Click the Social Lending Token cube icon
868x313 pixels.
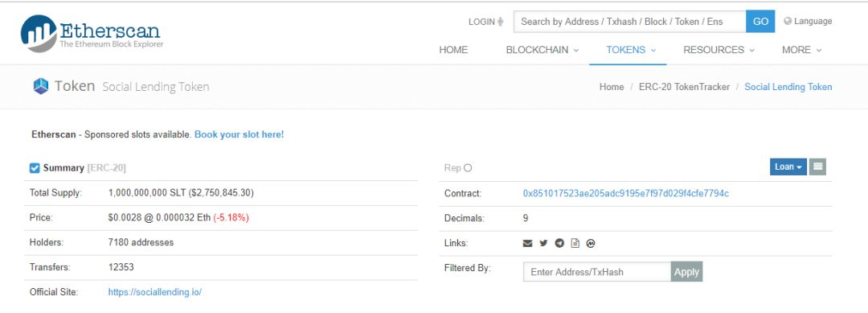click(x=41, y=86)
